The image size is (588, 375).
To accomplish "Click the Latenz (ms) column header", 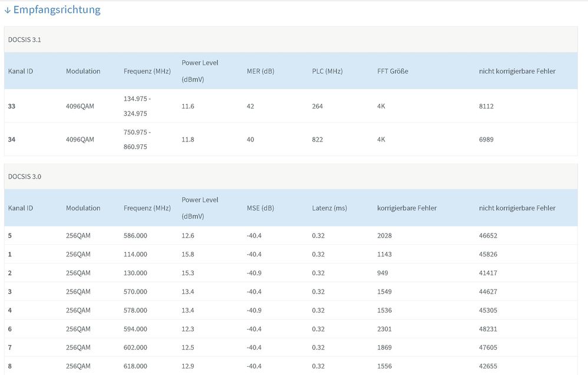I will 329,208.
